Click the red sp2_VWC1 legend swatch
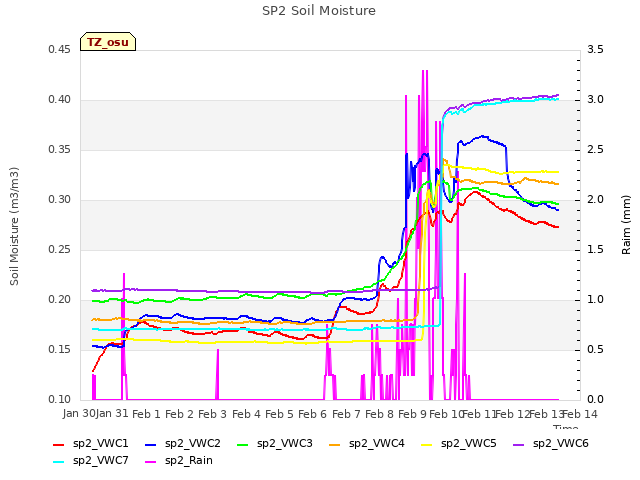Screen dimensions: 640x480 (x=59, y=444)
